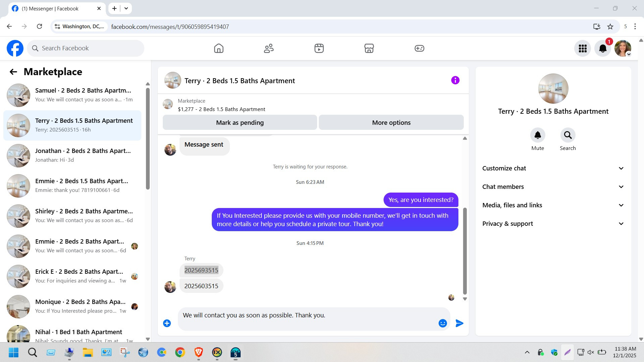644x362 pixels.
Task: Open Terry chat header title
Action: tap(240, 81)
